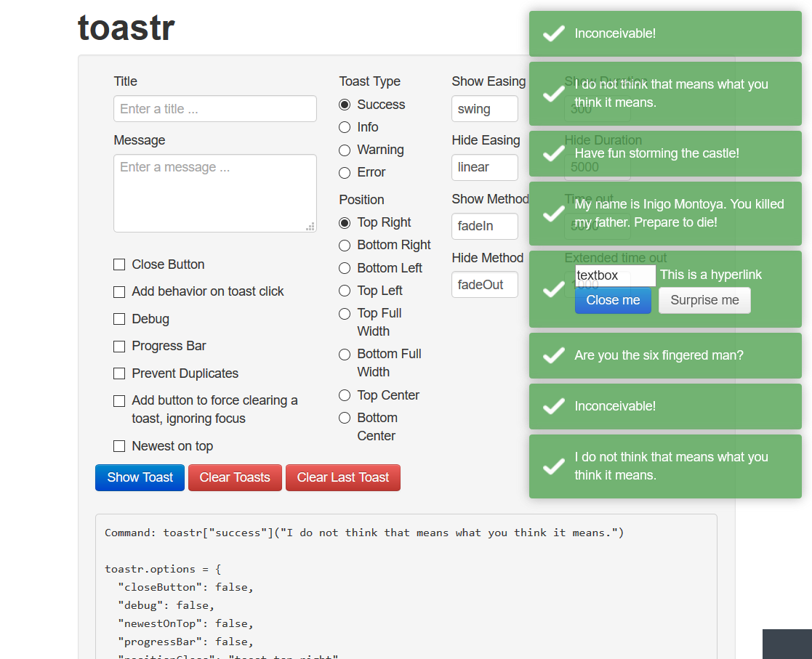Choose the Bottom Left position
The image size is (812, 659).
point(345,268)
